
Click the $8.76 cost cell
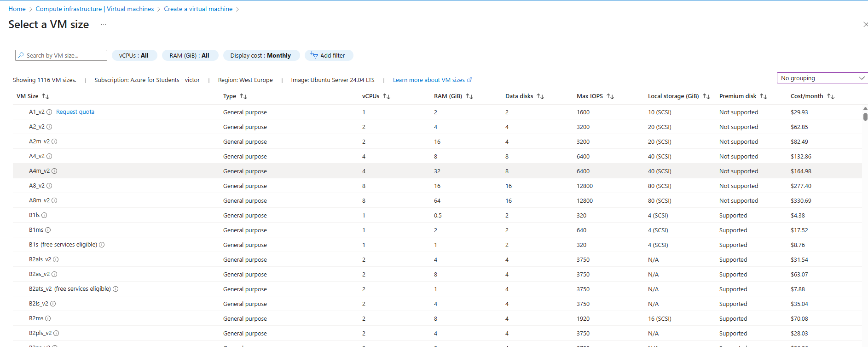pos(798,245)
